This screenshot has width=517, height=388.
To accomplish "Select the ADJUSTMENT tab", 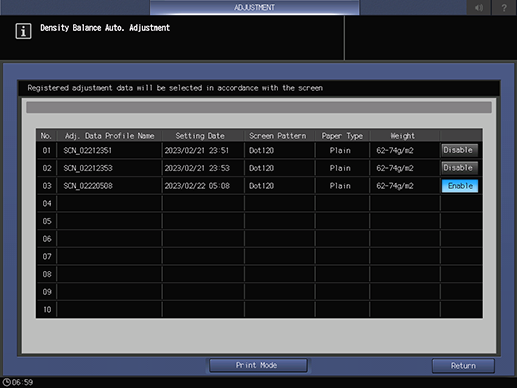I will click(x=254, y=7).
